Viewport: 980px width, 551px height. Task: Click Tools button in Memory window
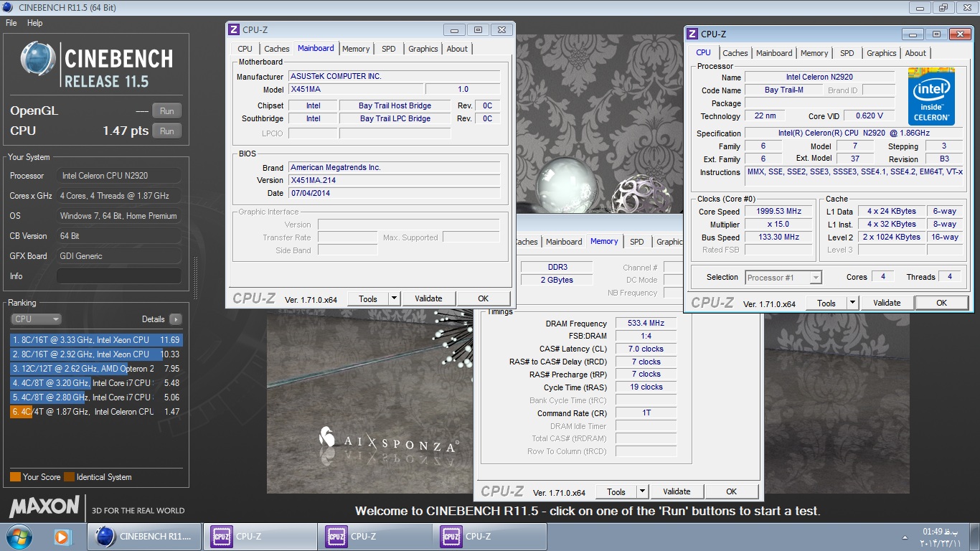(x=616, y=491)
